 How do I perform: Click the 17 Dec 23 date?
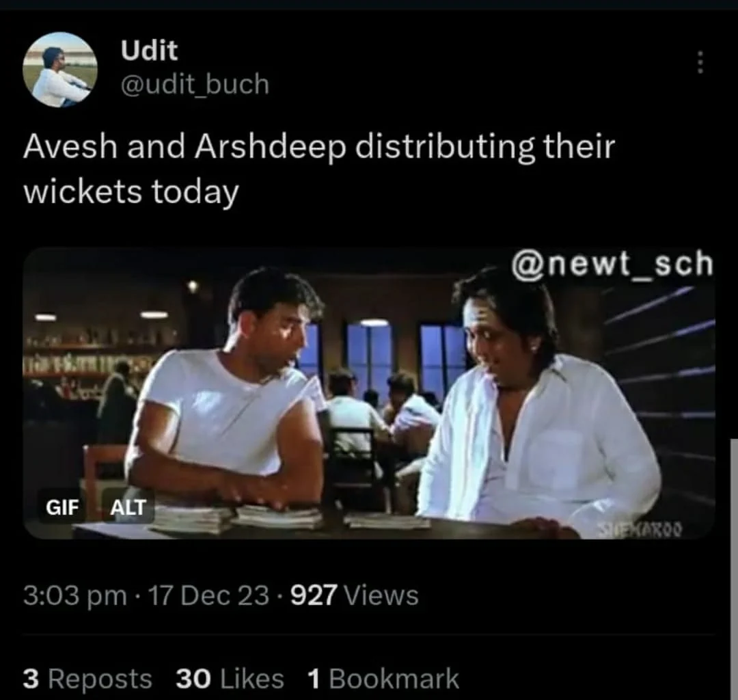tap(208, 595)
